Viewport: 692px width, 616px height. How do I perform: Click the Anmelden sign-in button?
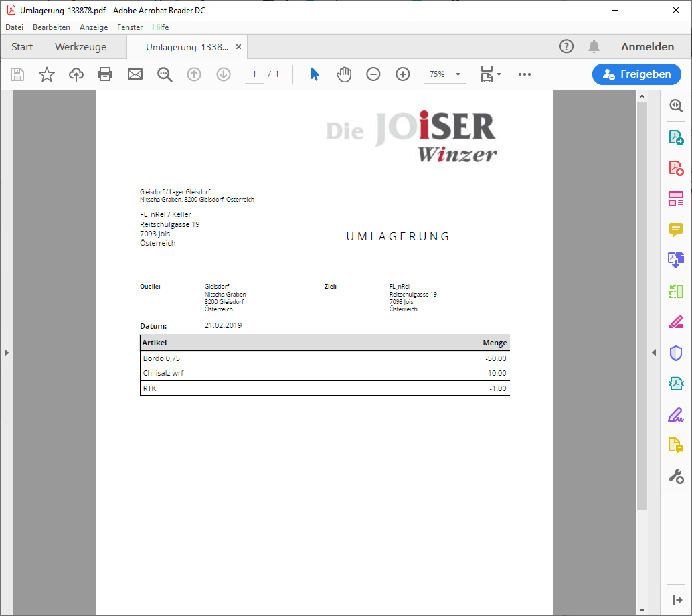pos(647,47)
